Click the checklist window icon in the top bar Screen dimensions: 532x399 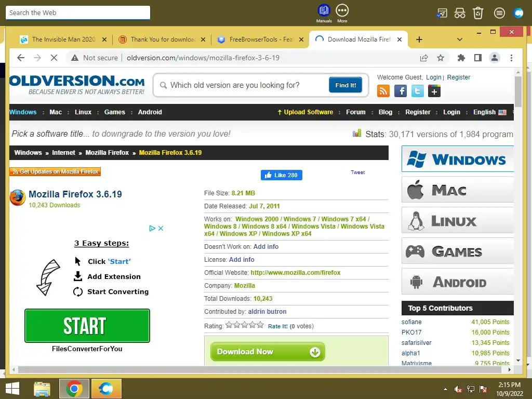click(442, 13)
